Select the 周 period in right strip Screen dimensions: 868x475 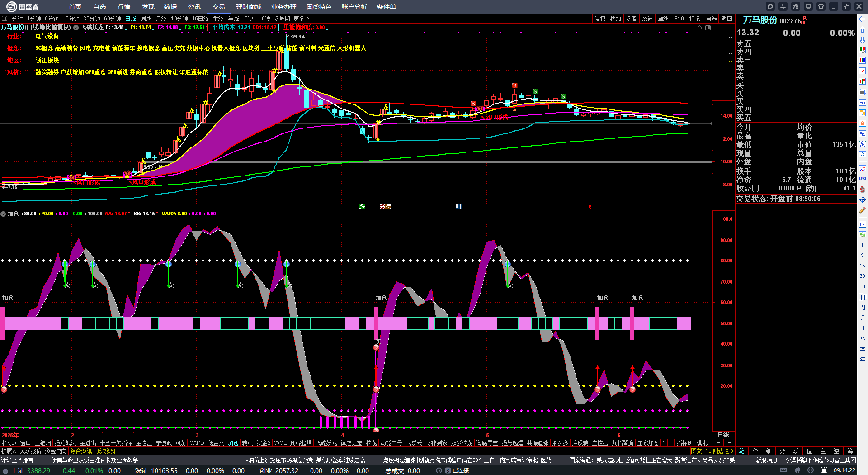(863, 308)
